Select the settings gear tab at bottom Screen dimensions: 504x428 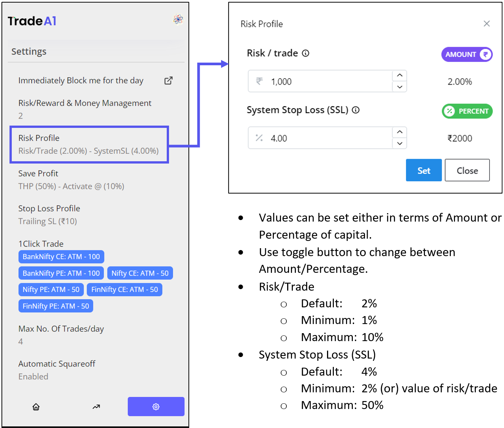click(156, 406)
